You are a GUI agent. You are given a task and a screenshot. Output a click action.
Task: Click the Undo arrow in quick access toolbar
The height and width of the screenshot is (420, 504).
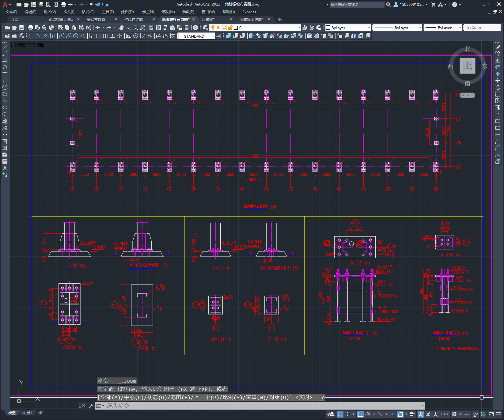[71, 5]
